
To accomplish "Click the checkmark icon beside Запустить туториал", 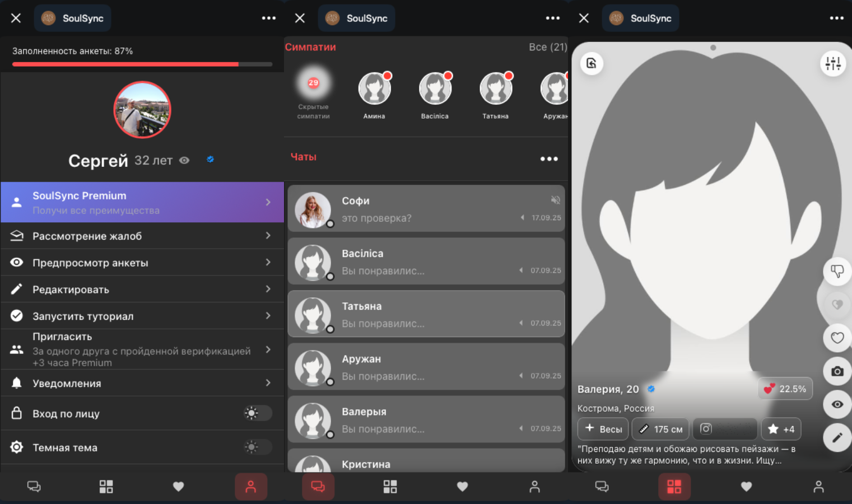I will tap(17, 316).
